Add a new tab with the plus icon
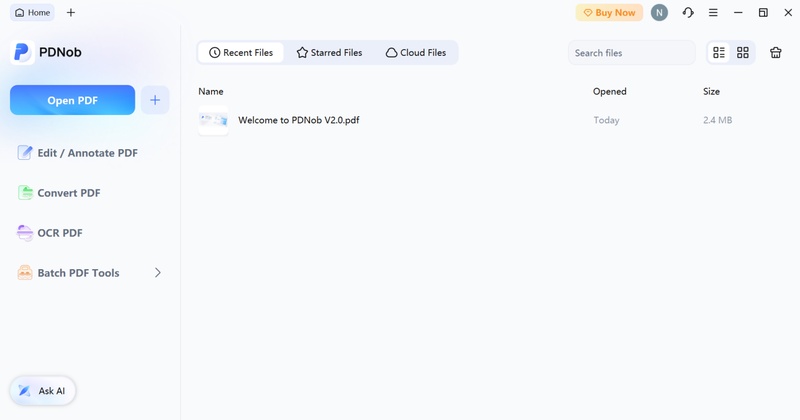 click(71, 13)
